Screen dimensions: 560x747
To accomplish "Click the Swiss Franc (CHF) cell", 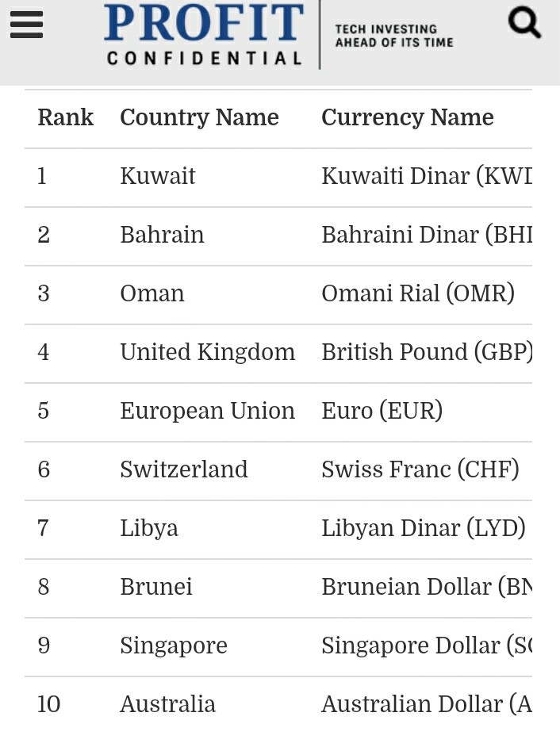I will click(x=420, y=469).
